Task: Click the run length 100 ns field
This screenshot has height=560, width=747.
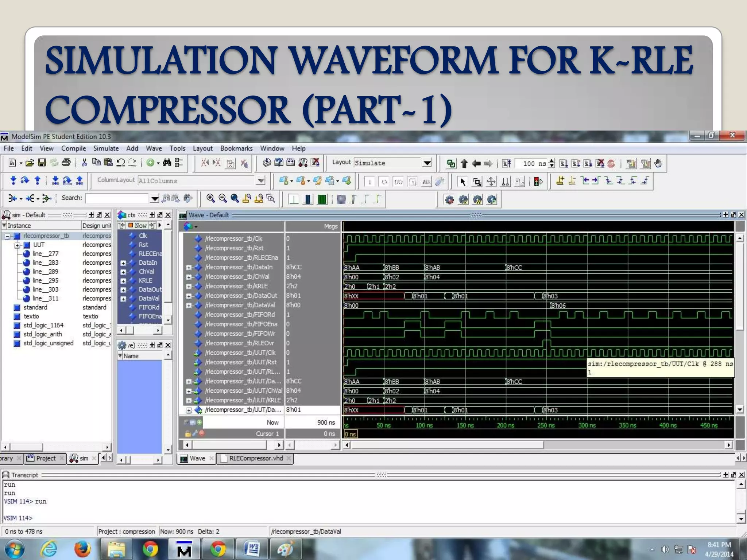Action: [x=532, y=163]
